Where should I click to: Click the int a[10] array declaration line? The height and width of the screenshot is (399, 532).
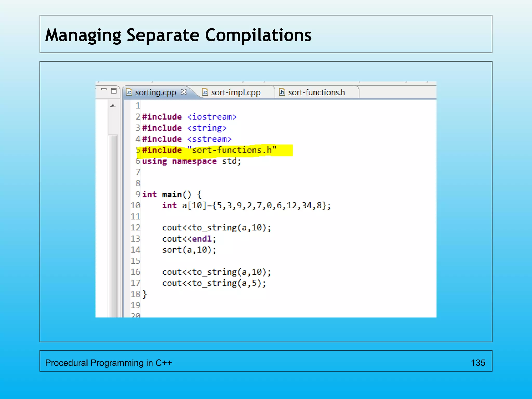tap(247, 206)
